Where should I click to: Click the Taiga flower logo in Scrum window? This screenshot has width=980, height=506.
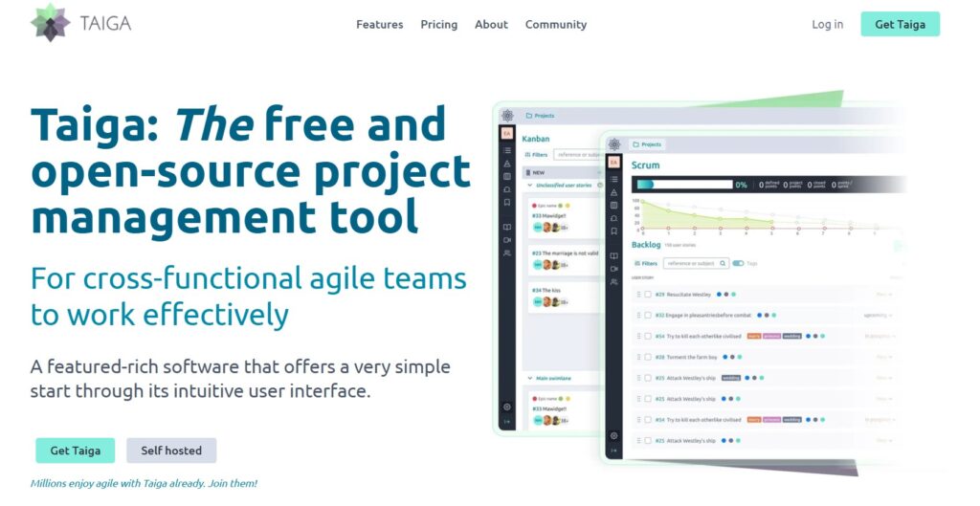tap(614, 144)
